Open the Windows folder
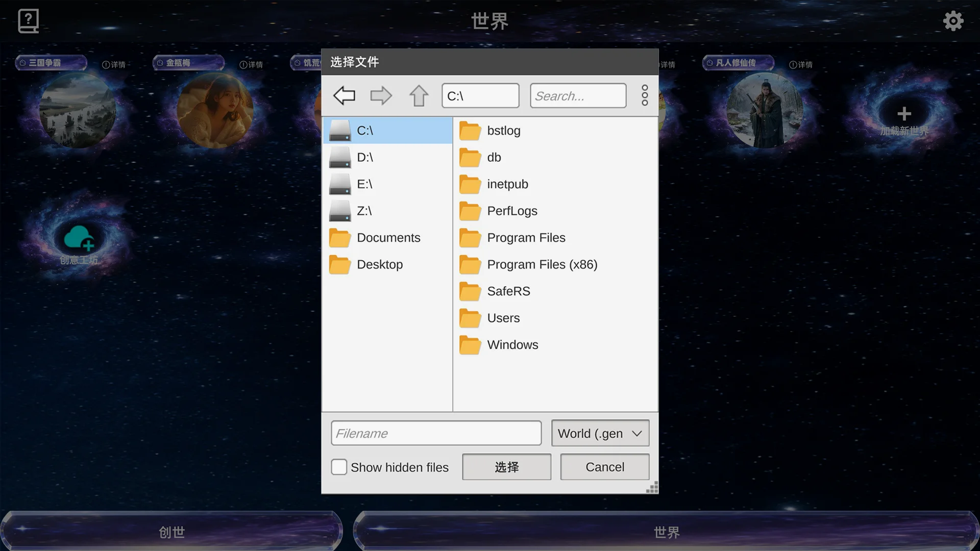 512,345
